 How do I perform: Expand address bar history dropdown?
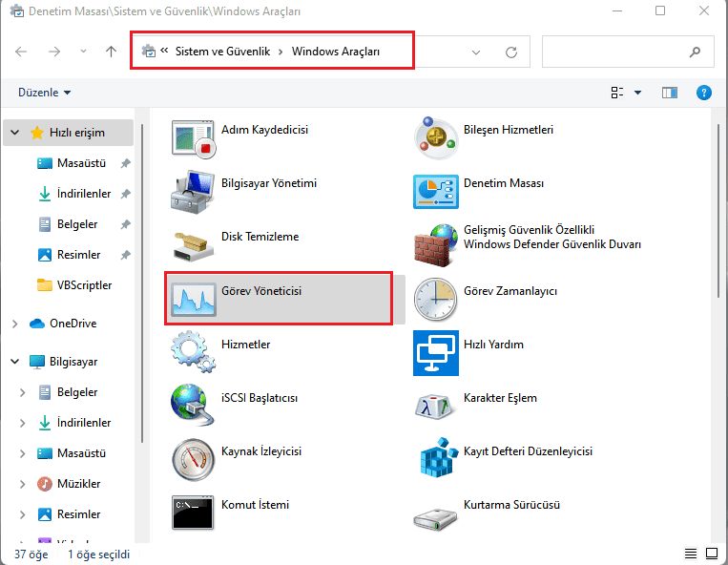click(476, 52)
